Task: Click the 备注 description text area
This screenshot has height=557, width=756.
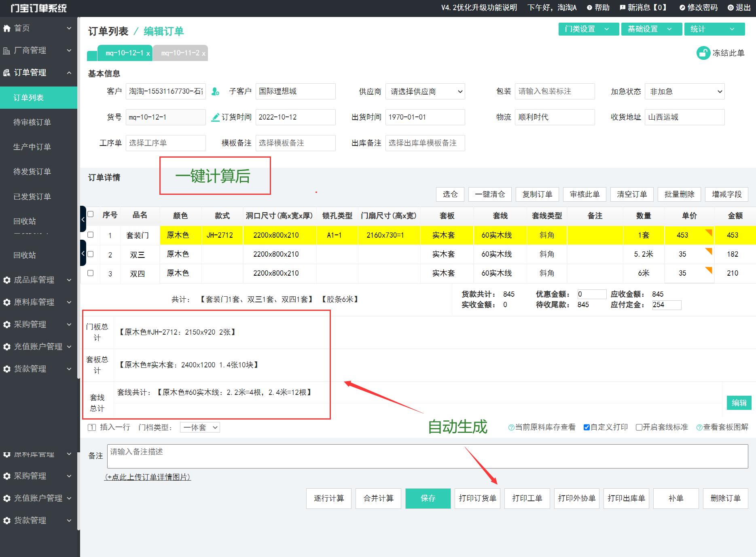Action: point(428,456)
